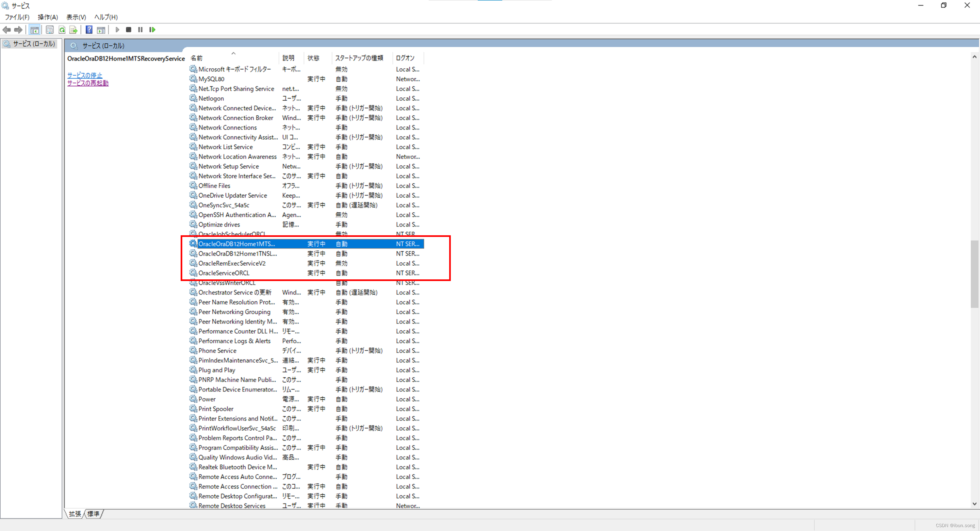Viewport: 980px width, 531px height.
Task: Sort by the 説明 column header
Action: (x=292, y=58)
